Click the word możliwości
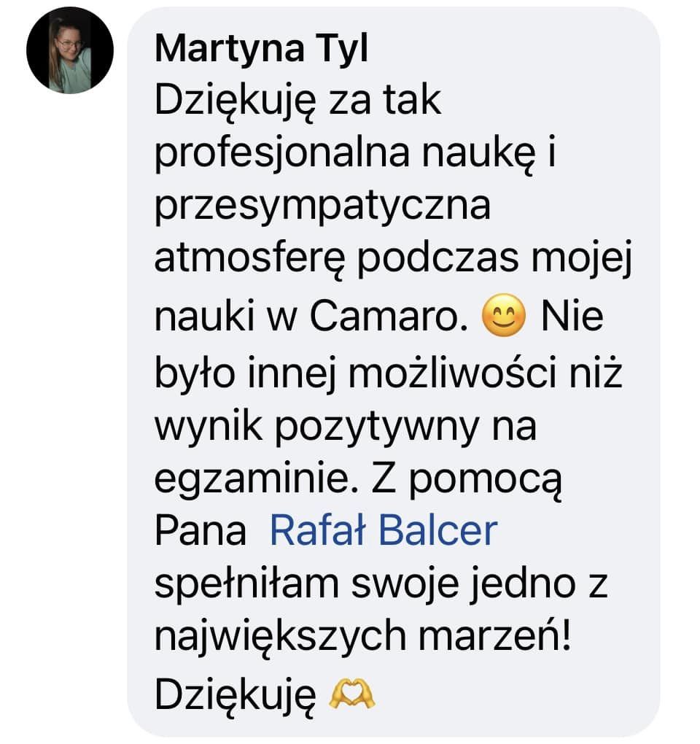 452,371
